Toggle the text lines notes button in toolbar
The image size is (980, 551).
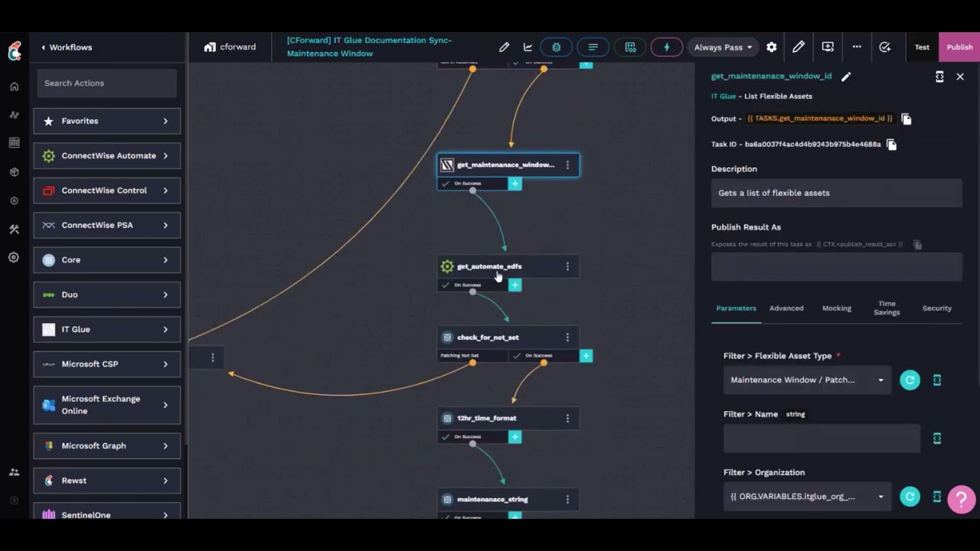tap(593, 47)
